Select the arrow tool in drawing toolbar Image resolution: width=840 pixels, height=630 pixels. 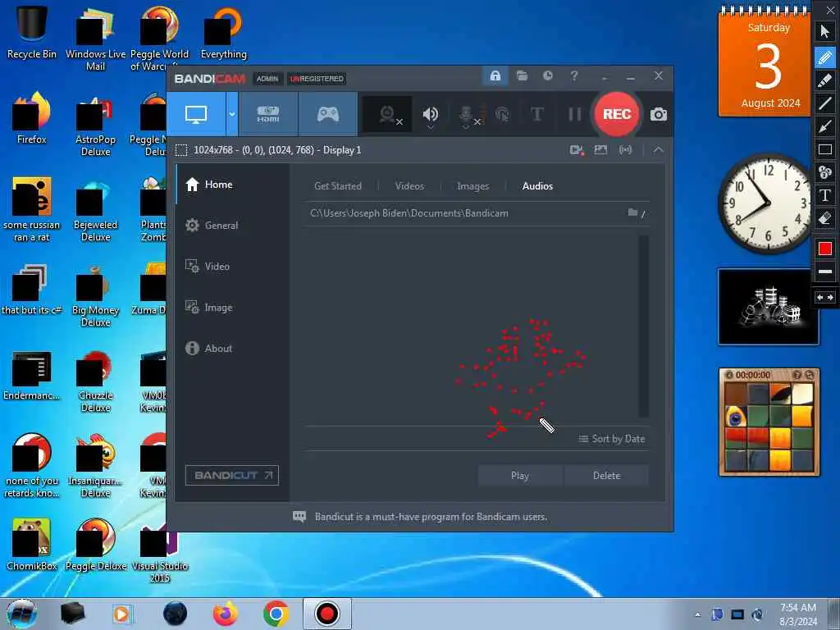click(x=825, y=126)
